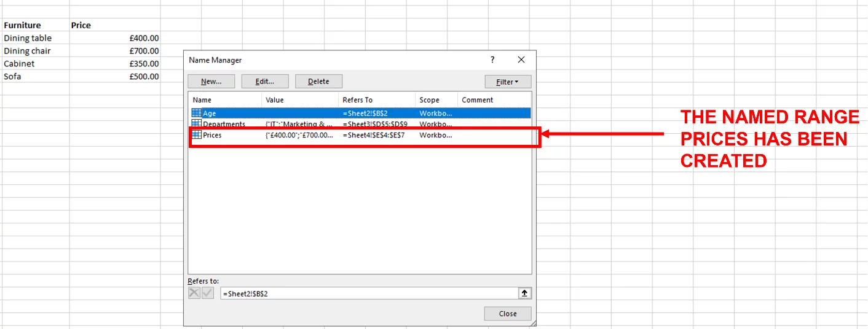Select the Sofa cell in the worksheet
The height and width of the screenshot is (329, 868).
35,76
